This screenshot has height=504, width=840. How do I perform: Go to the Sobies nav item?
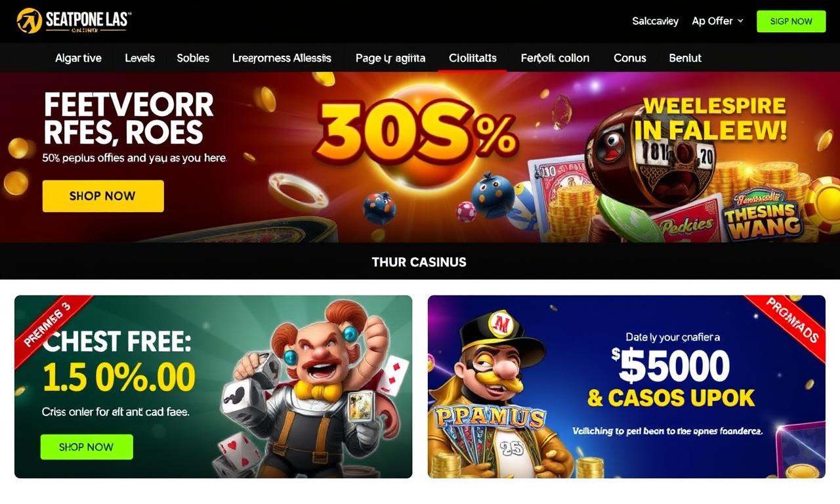(193, 58)
